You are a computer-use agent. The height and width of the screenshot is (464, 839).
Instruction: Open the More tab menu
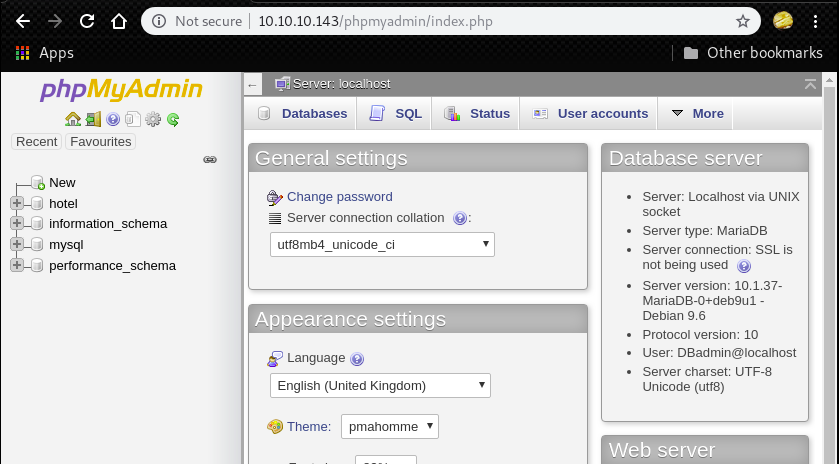pos(697,114)
